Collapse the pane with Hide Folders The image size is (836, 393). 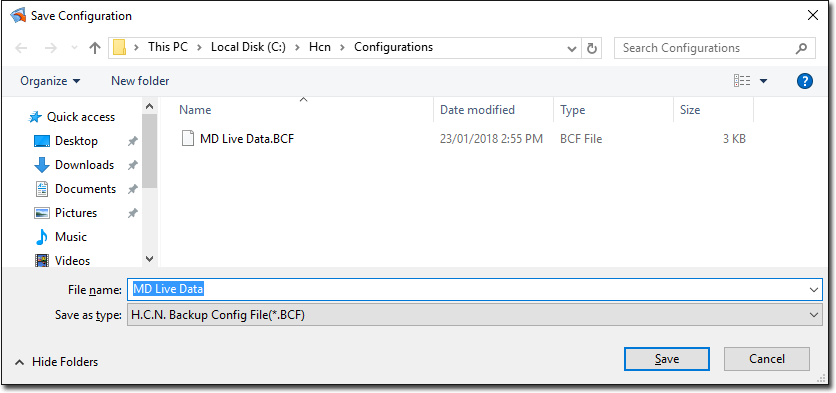pyautogui.click(x=57, y=362)
